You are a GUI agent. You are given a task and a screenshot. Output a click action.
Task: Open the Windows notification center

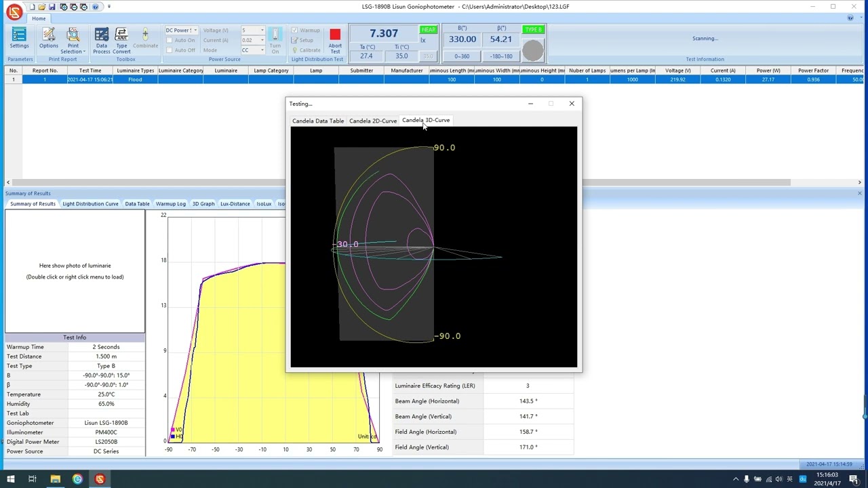(854, 479)
